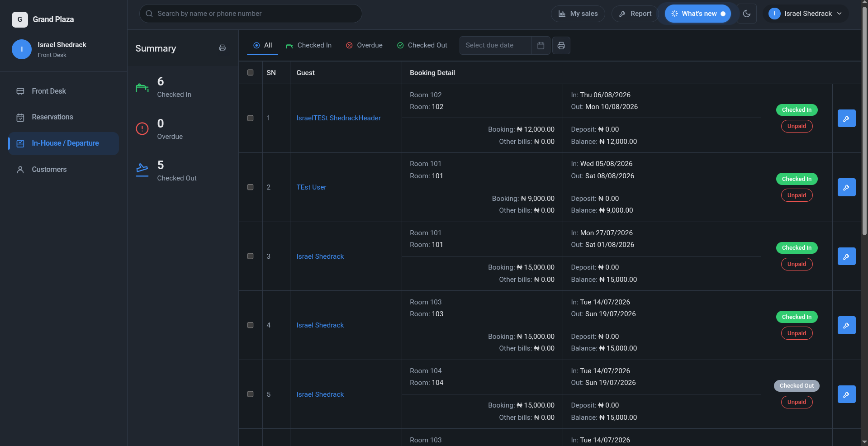
Task: Open Front Desk from the sidebar
Action: (x=63, y=91)
